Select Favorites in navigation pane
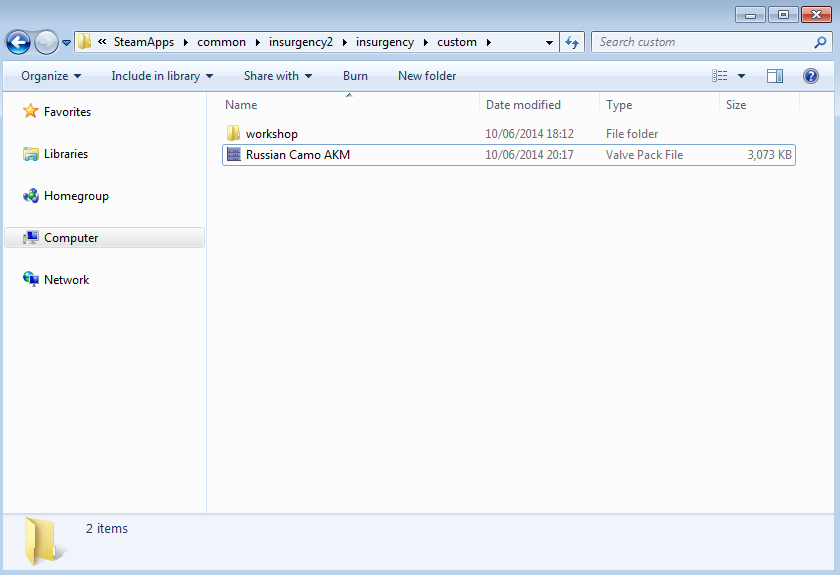 tap(68, 111)
